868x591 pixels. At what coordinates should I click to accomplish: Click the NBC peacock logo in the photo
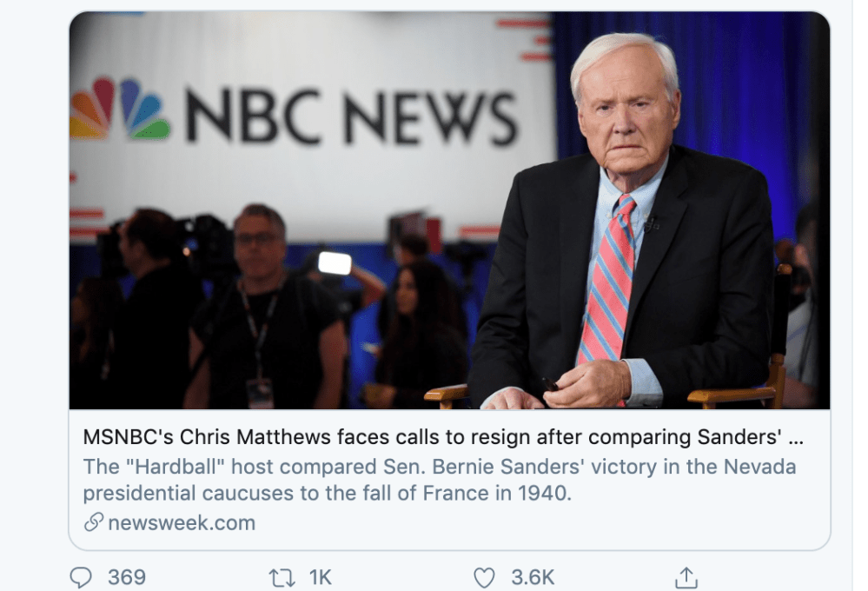119,111
